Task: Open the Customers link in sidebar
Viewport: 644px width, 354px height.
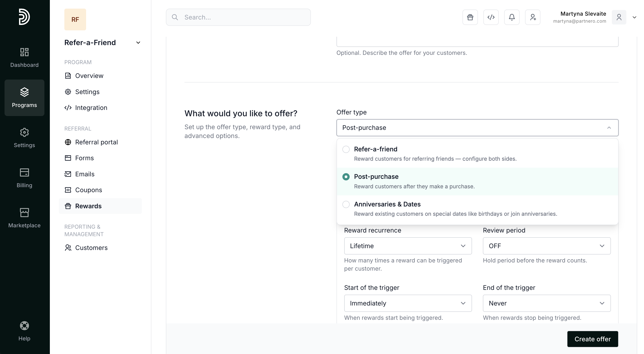Action: tap(91, 247)
